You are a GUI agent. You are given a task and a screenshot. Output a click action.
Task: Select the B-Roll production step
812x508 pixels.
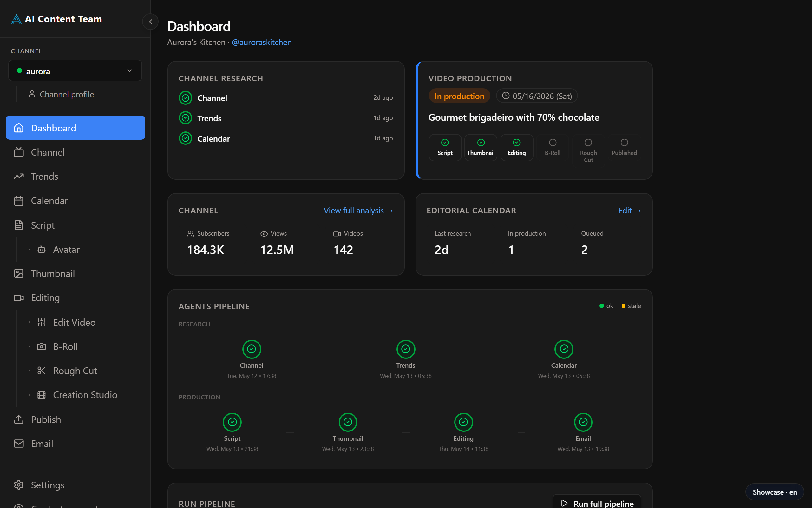553,148
